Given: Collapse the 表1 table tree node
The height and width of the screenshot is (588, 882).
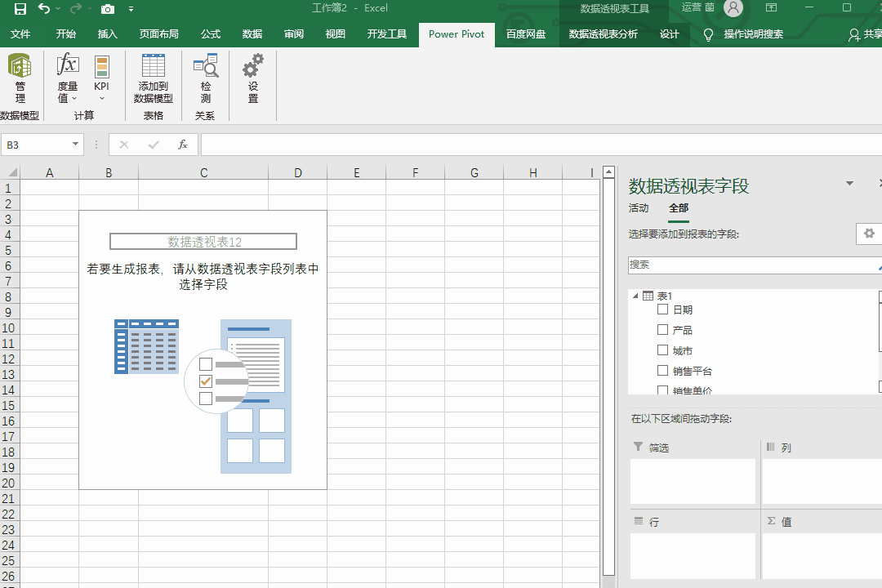Looking at the screenshot, I should pos(635,296).
